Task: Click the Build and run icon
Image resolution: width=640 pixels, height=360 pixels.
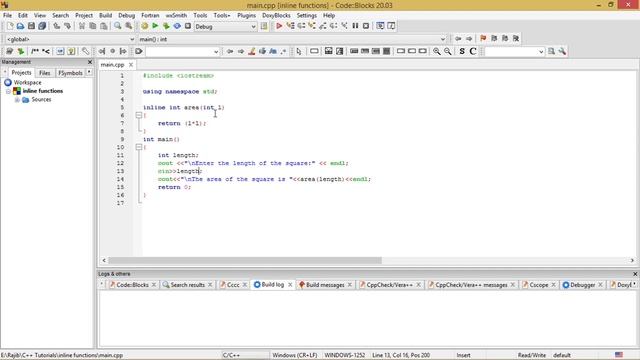Action: tap(166, 26)
